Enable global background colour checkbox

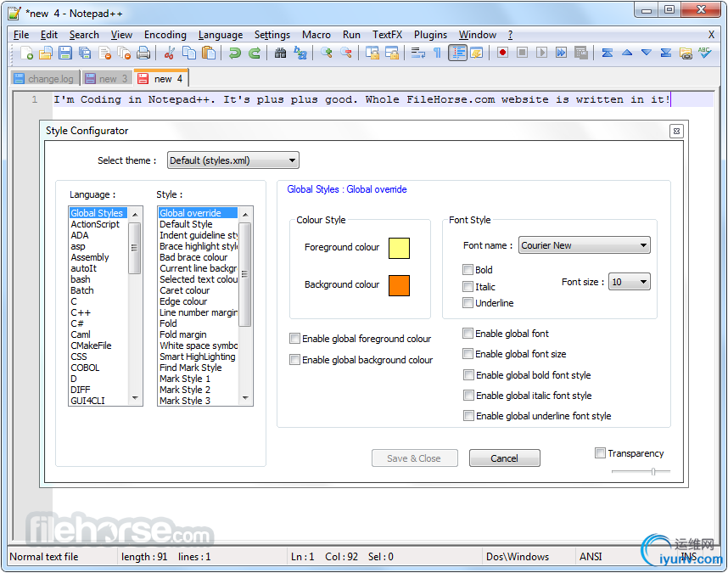coord(294,359)
